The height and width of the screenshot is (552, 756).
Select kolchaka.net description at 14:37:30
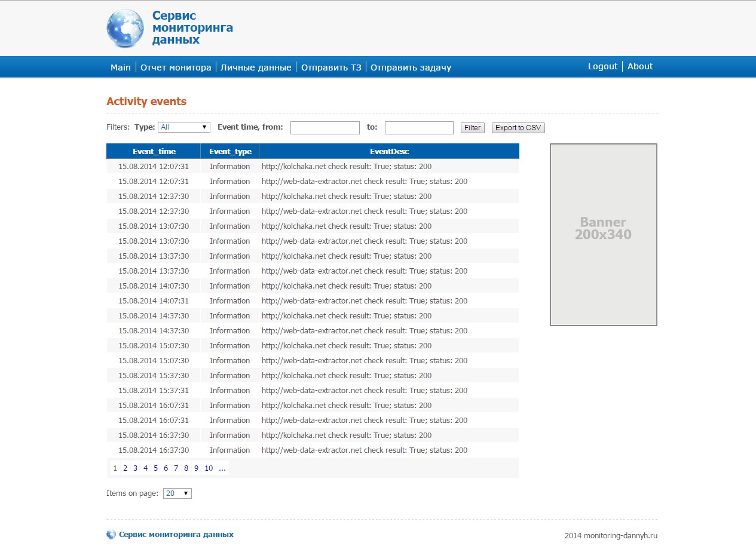(x=347, y=316)
